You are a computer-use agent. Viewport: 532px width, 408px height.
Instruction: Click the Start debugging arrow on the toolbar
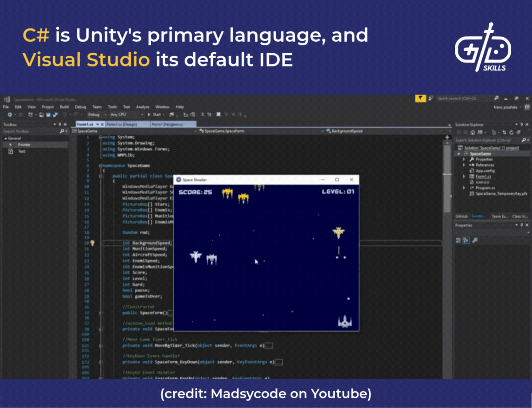(x=149, y=114)
